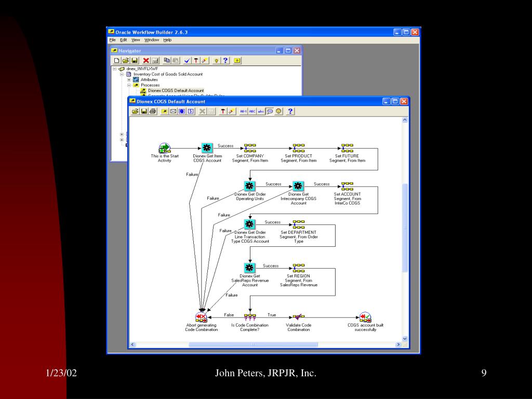Select Set PRODUCT Segment, From Item node
The height and width of the screenshot is (399, 532).
pos(299,148)
